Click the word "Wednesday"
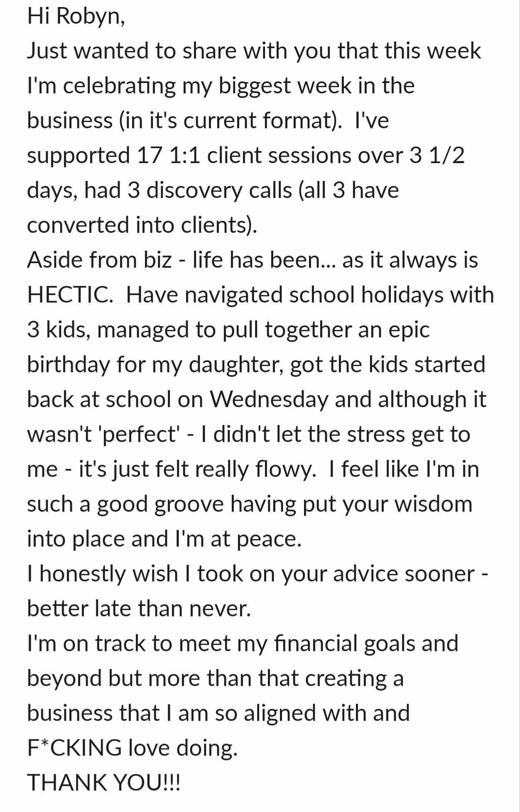520x812 pixels. coord(269,400)
